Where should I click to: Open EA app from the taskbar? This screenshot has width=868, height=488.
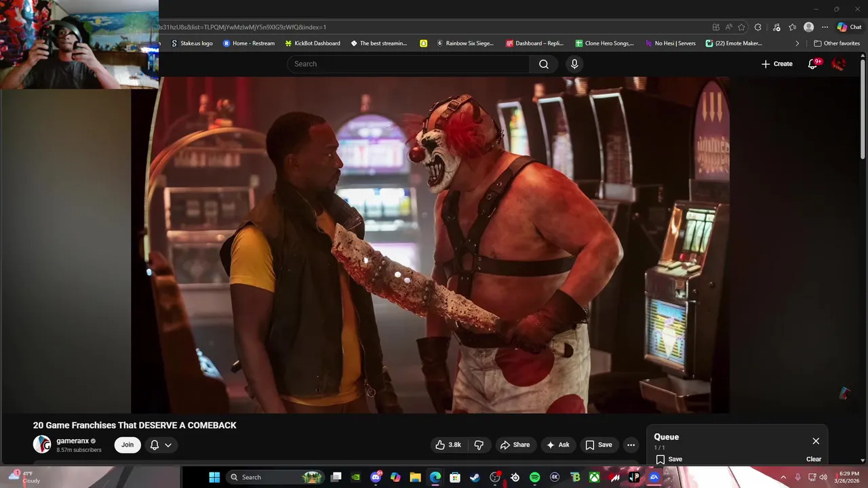pos(654,477)
